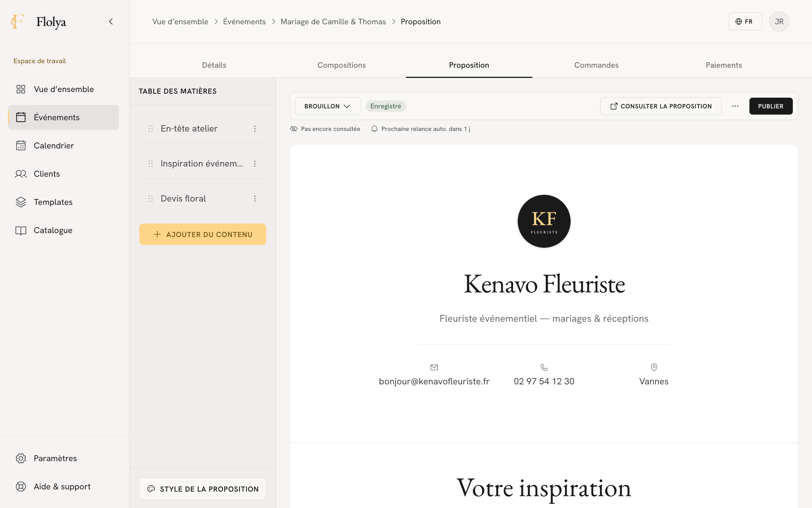Click the Vannes location text
The image size is (812, 508).
tap(654, 381)
